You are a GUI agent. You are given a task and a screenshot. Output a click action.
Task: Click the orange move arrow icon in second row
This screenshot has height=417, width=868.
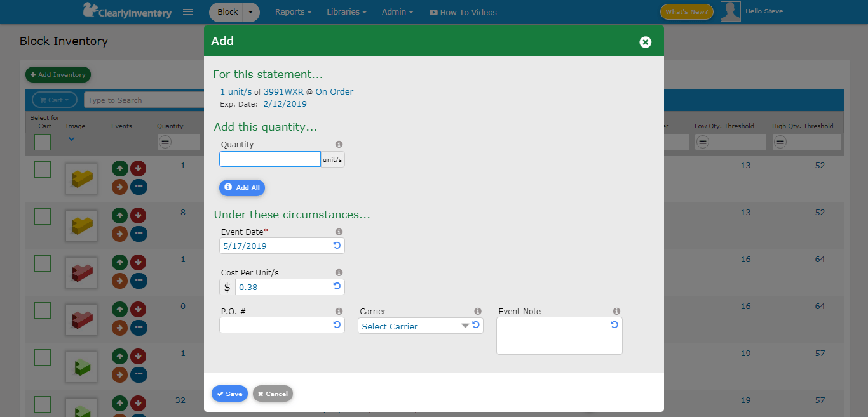[119, 234]
